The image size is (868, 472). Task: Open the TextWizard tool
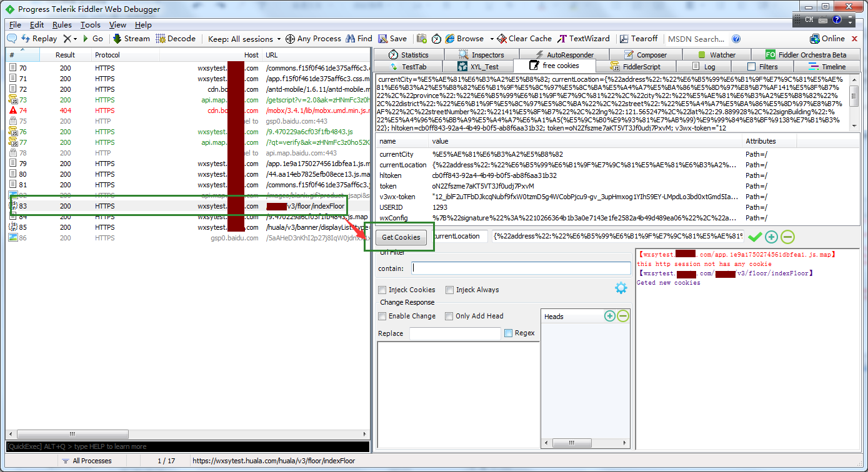(x=584, y=39)
